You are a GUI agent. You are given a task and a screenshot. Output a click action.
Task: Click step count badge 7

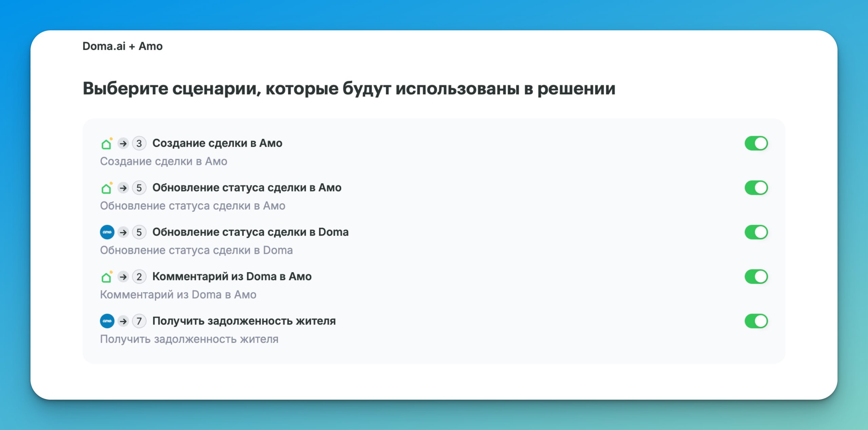[139, 321]
